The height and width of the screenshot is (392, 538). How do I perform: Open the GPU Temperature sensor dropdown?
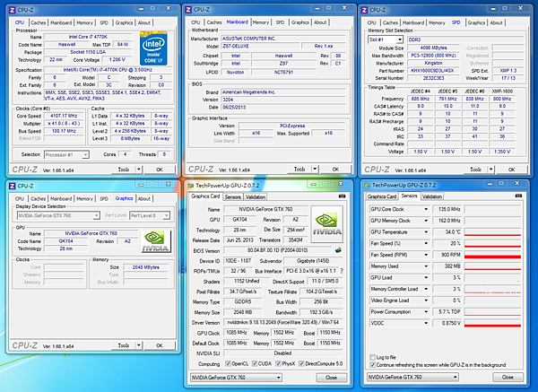[426, 232]
